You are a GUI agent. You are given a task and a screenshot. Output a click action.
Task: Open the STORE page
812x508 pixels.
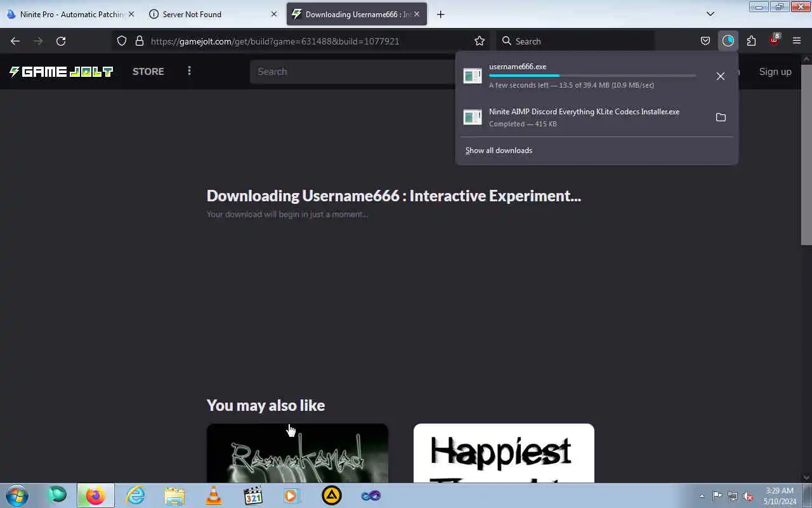148,72
